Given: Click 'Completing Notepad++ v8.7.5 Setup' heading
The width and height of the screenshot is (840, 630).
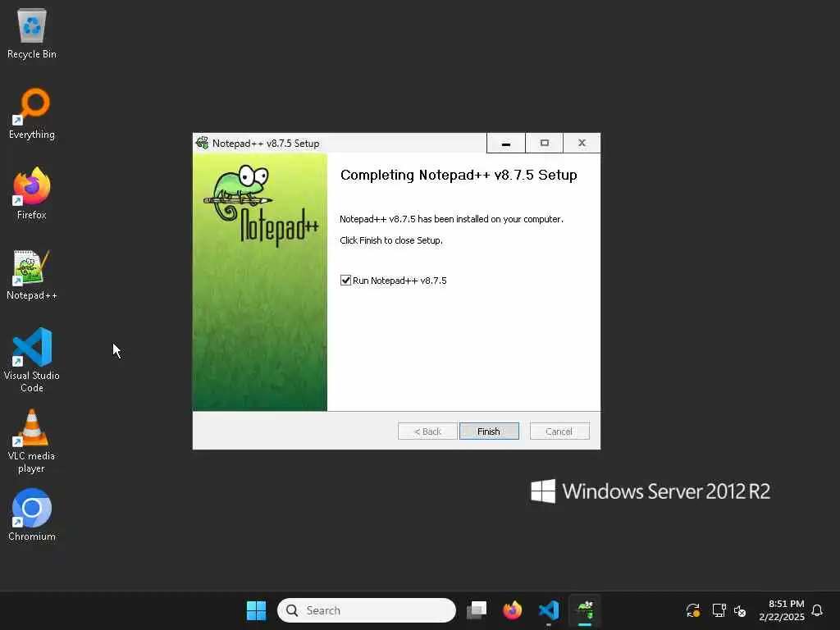Looking at the screenshot, I should pos(459,176).
